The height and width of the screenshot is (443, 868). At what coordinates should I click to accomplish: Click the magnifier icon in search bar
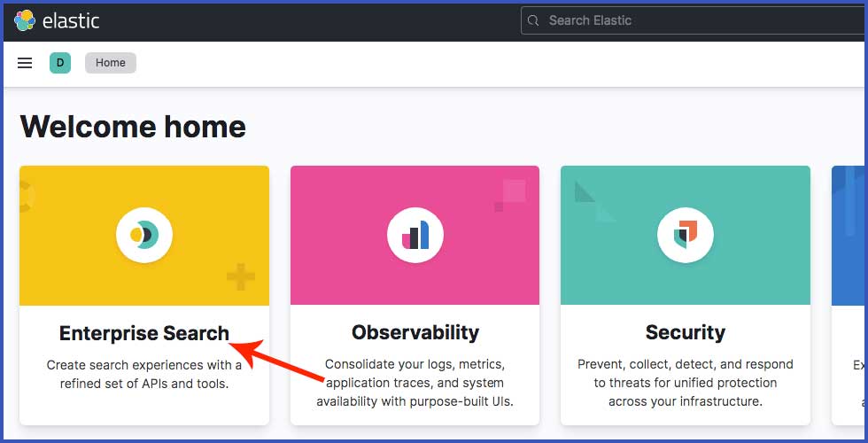coord(533,21)
